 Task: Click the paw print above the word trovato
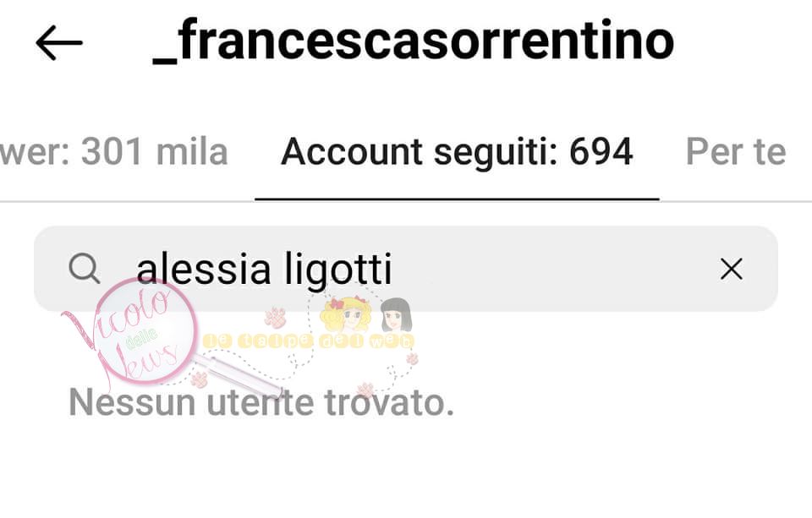point(366,390)
